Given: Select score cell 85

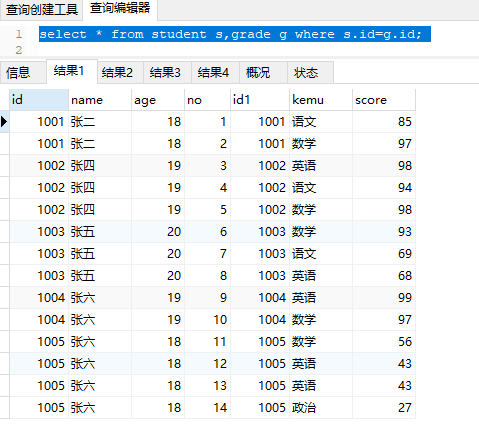Looking at the screenshot, I should 384,122.
